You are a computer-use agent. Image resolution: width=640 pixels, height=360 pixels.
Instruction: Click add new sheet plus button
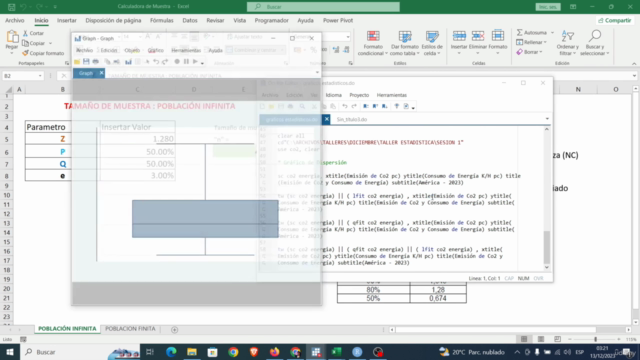tap(174, 329)
